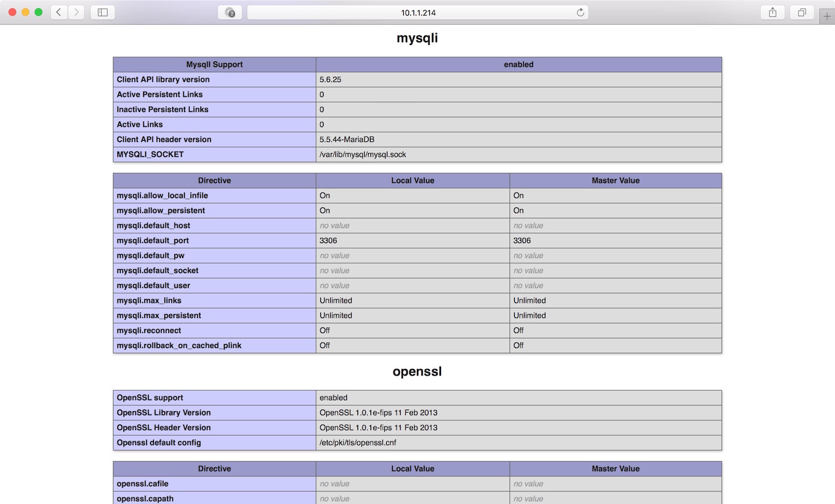
Task: Click 'mysqli.default_host' directive
Action: [153, 226]
